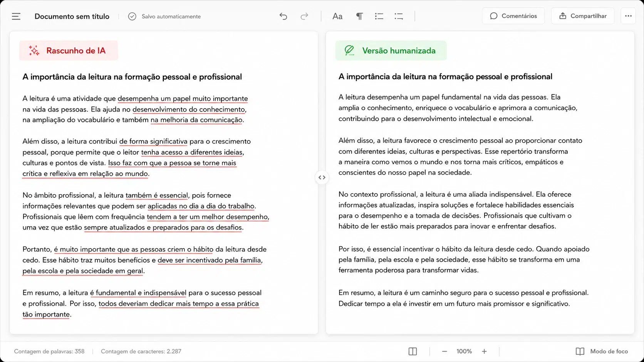Click underlined phrase 'desenvolvimento do conhecimento'
The height and width of the screenshot is (362, 644).
(x=189, y=109)
